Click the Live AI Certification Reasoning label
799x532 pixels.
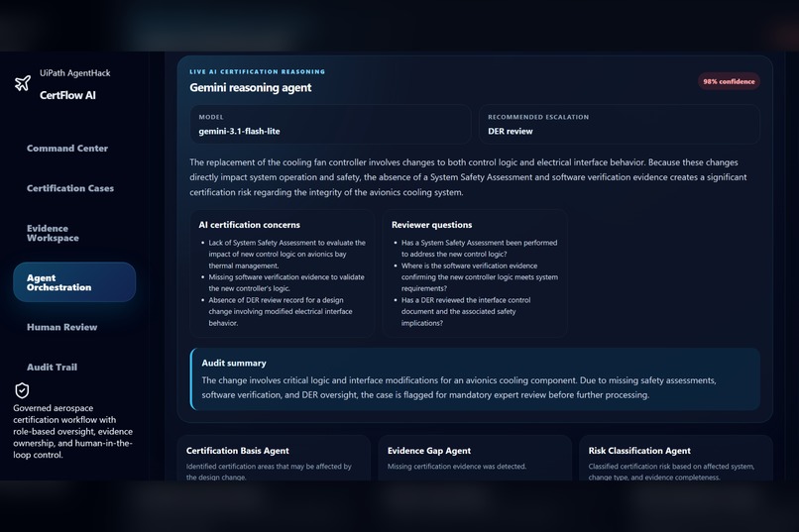[x=258, y=71]
